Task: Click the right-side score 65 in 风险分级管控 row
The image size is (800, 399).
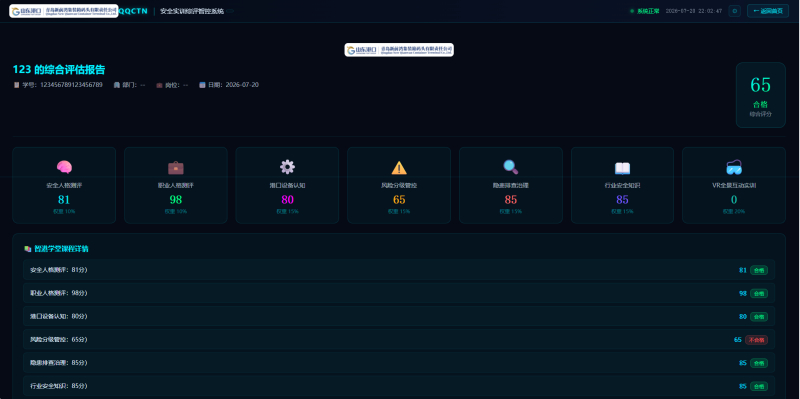Action: (x=738, y=340)
